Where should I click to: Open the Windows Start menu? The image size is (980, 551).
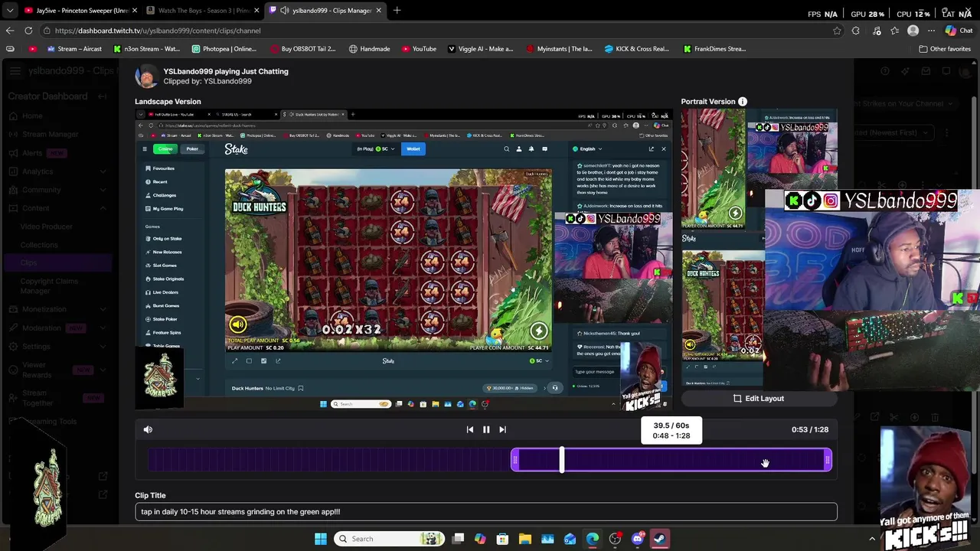[321, 539]
